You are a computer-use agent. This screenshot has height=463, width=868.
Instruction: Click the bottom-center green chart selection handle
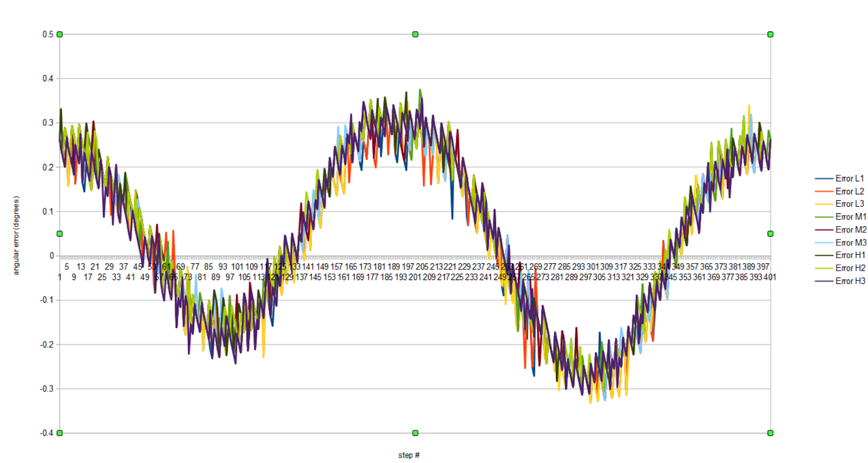point(415,433)
